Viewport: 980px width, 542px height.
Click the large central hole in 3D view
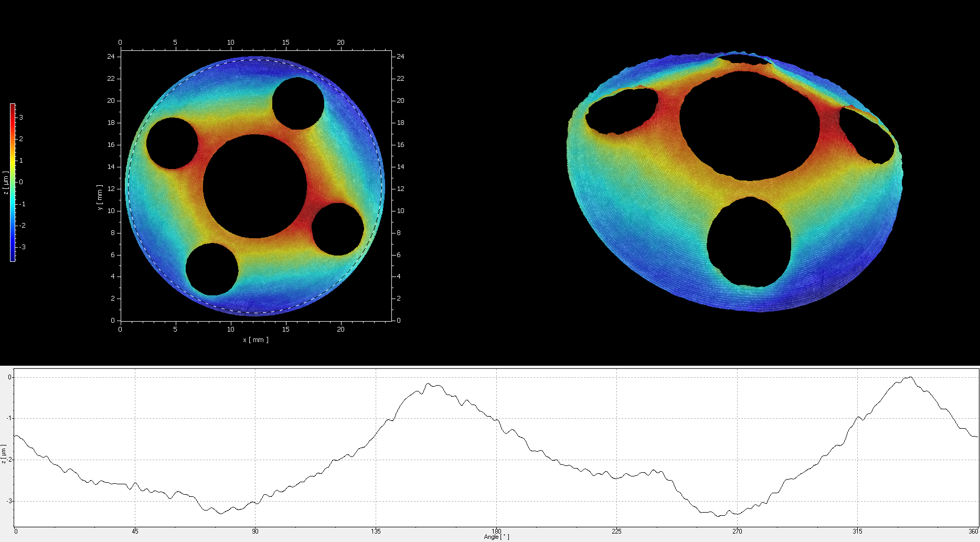pos(749,126)
